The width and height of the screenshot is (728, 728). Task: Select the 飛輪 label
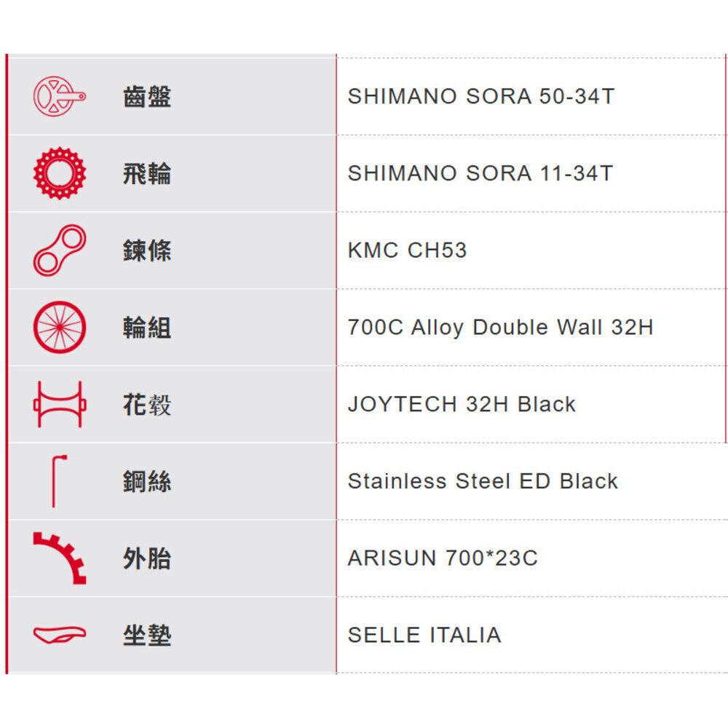tap(147, 174)
